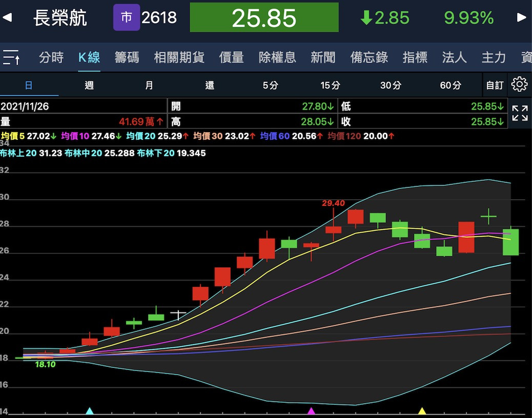Tap the date 2021/11/26
Image resolution: width=532 pixels, height=418 pixels.
tap(25, 107)
